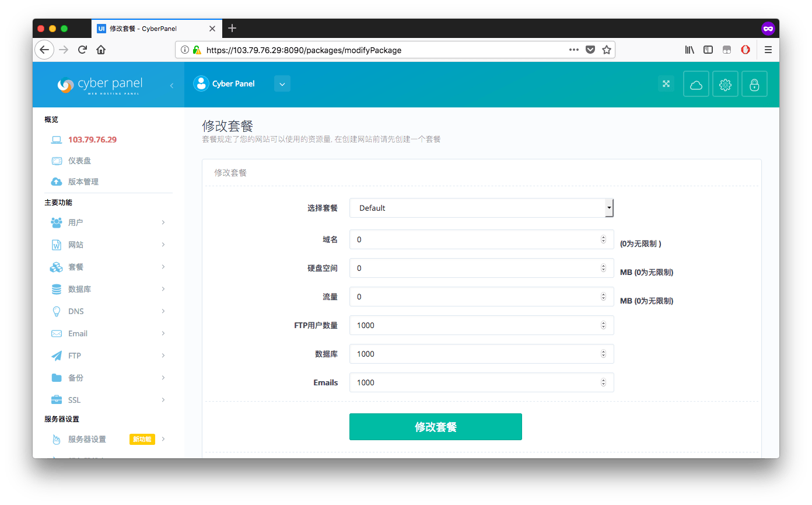The image size is (812, 505).
Task: Open the 选择套餐 package dropdown
Action: 481,208
